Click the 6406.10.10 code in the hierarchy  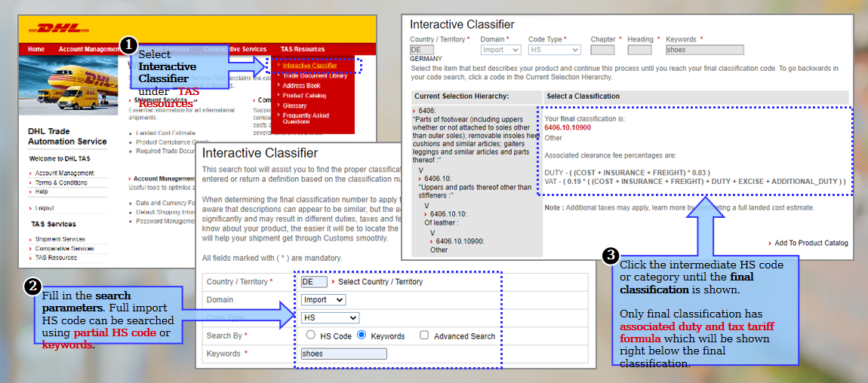click(x=451, y=214)
